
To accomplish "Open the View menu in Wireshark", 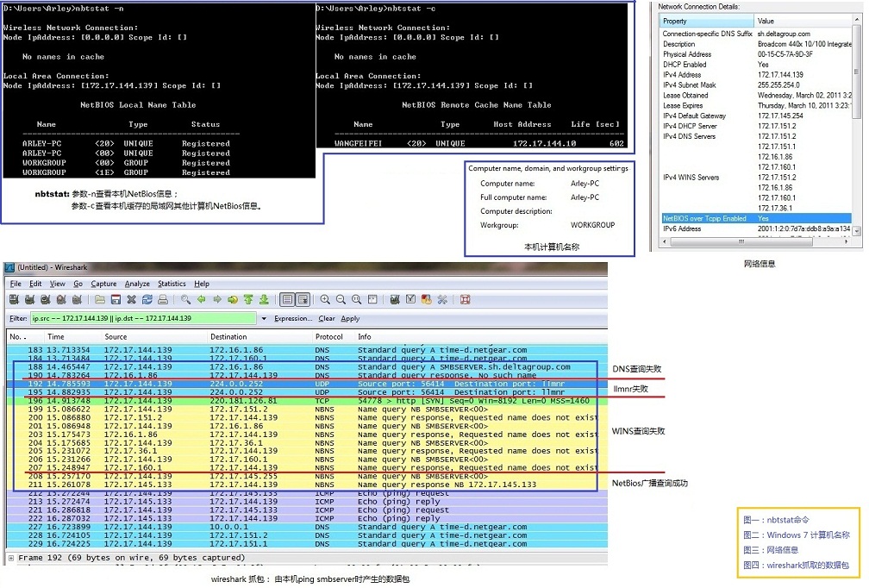I will [58, 284].
